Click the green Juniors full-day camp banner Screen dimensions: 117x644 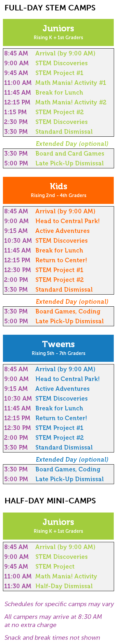coord(58,32)
